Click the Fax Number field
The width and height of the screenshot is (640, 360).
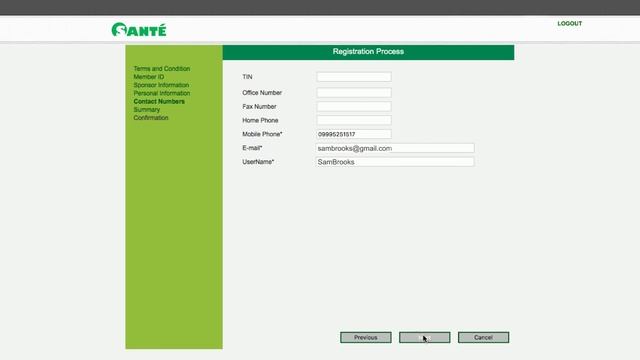tap(354, 107)
